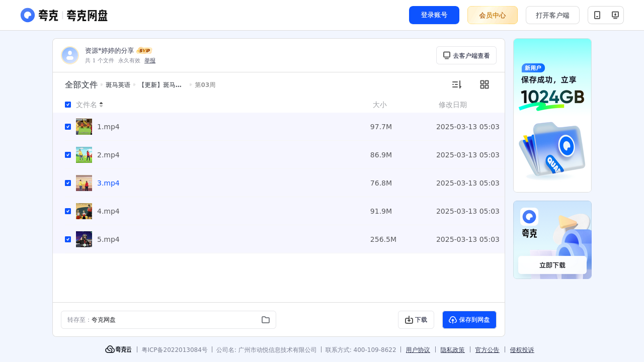The height and width of the screenshot is (362, 644).
Task: Open the 转存至 夸克网盘 destination selector
Action: pyautogui.click(x=169, y=320)
